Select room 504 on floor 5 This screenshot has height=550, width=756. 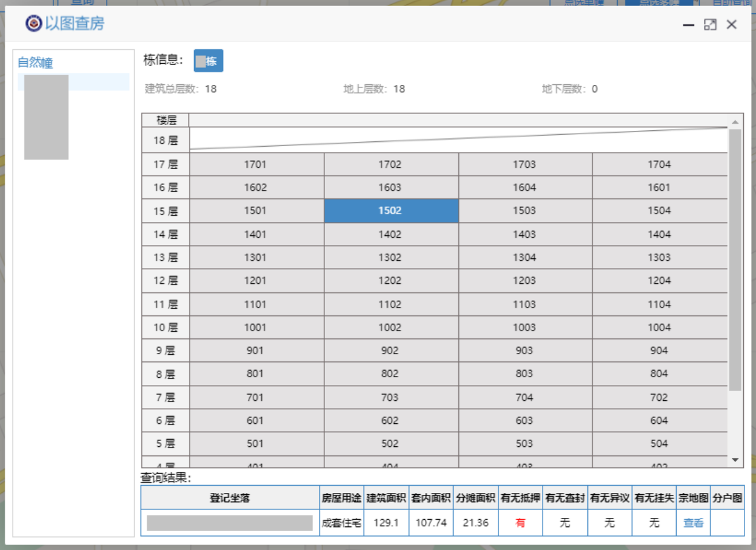click(659, 443)
